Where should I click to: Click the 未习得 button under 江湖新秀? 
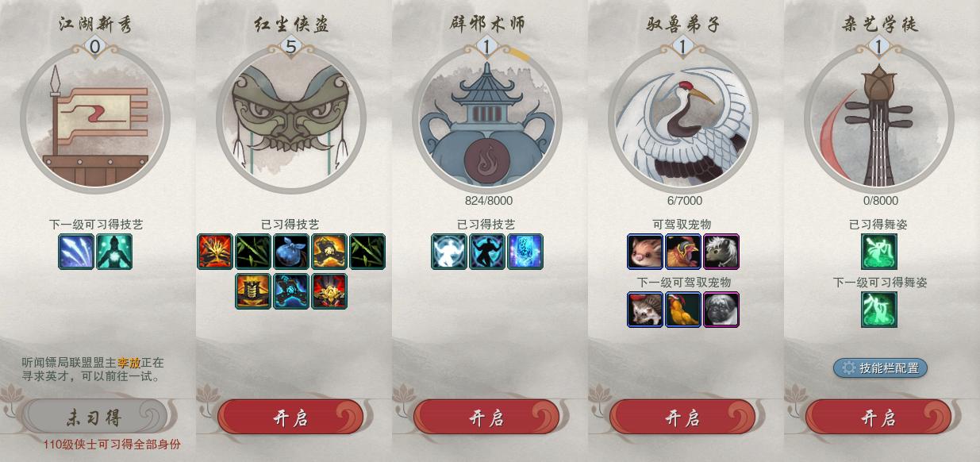pos(94,418)
